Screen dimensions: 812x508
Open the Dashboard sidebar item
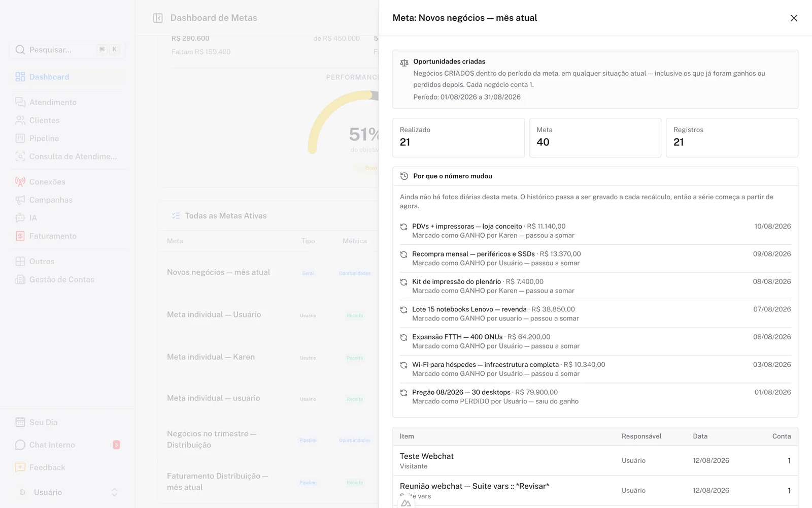coord(67,77)
